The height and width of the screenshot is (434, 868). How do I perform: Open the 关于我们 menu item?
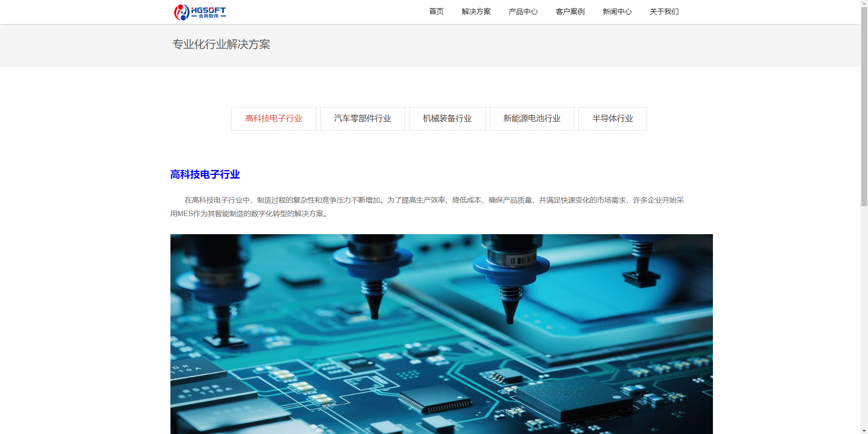point(664,12)
